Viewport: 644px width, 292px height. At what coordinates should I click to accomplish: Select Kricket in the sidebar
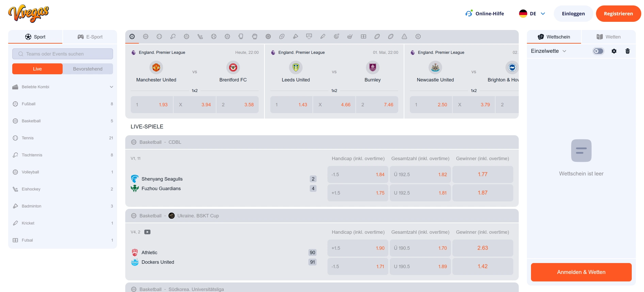coord(63,223)
